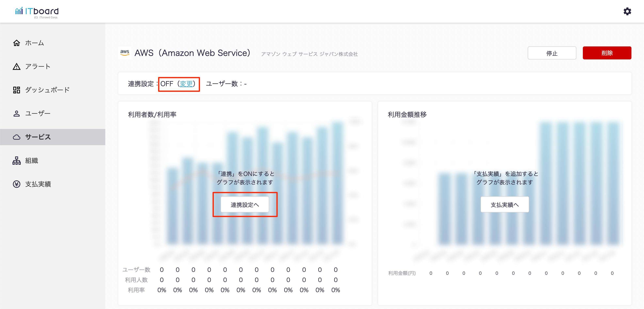Click the dashboard grid icon
The height and width of the screenshot is (309, 644).
click(x=16, y=90)
